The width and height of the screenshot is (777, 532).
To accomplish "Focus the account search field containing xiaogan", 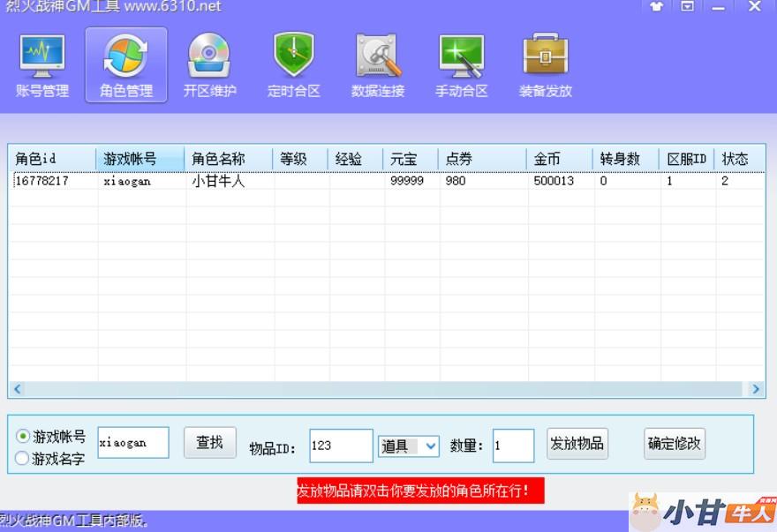I will click(133, 442).
